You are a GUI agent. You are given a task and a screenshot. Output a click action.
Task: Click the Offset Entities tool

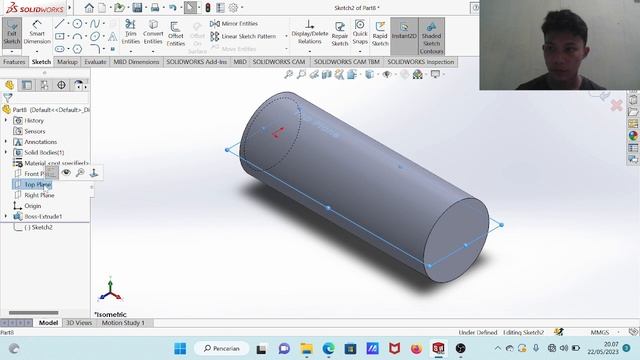point(176,33)
